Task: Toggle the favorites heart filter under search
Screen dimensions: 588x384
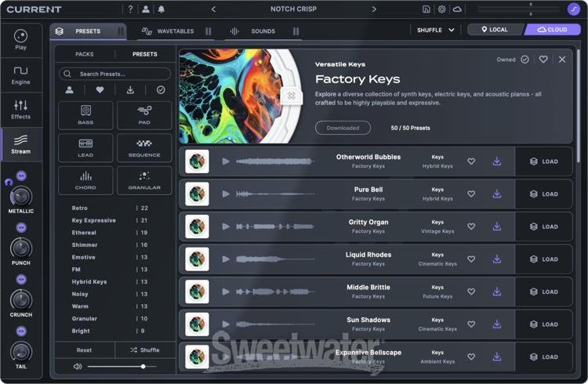Action: point(100,90)
